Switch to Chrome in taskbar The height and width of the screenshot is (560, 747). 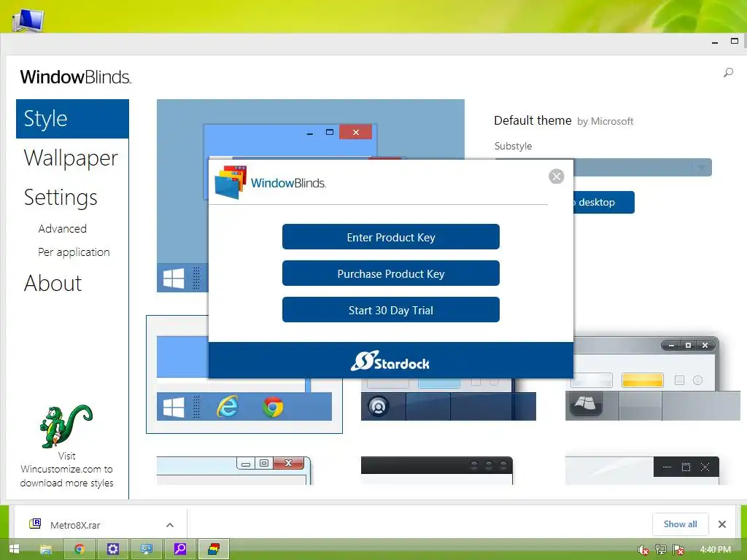[x=80, y=549]
